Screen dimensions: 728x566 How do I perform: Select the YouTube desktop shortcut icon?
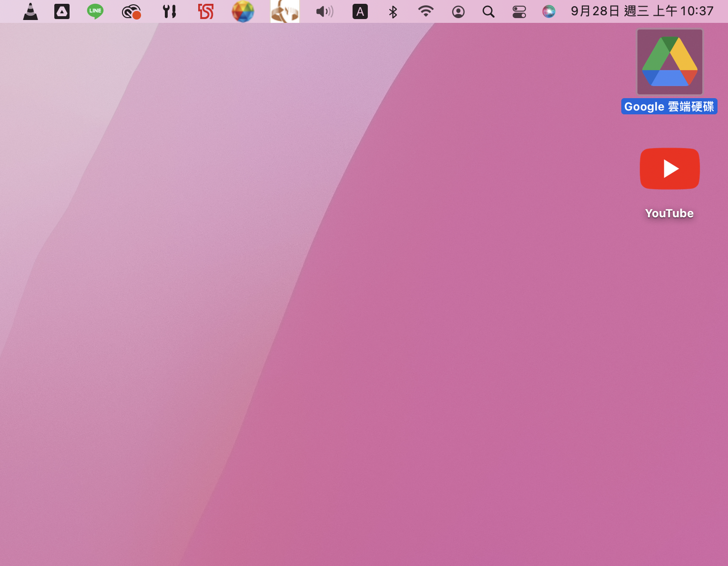click(670, 169)
